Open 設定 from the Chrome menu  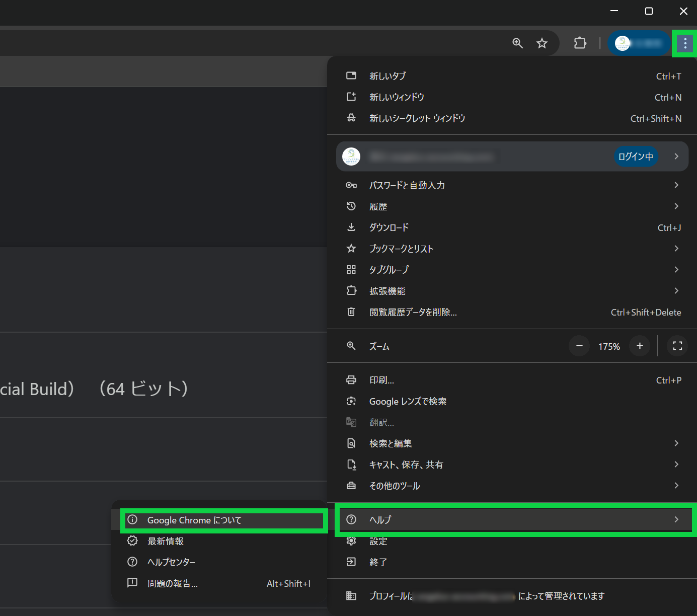(x=378, y=541)
